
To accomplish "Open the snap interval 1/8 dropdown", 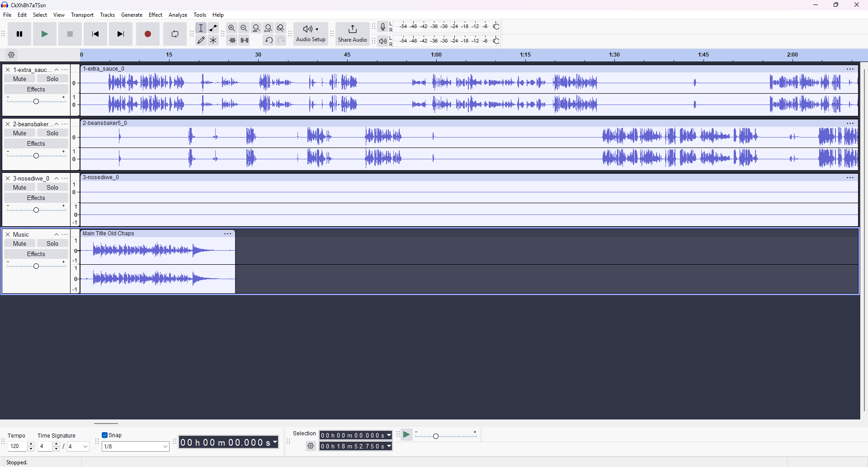I will click(x=136, y=447).
